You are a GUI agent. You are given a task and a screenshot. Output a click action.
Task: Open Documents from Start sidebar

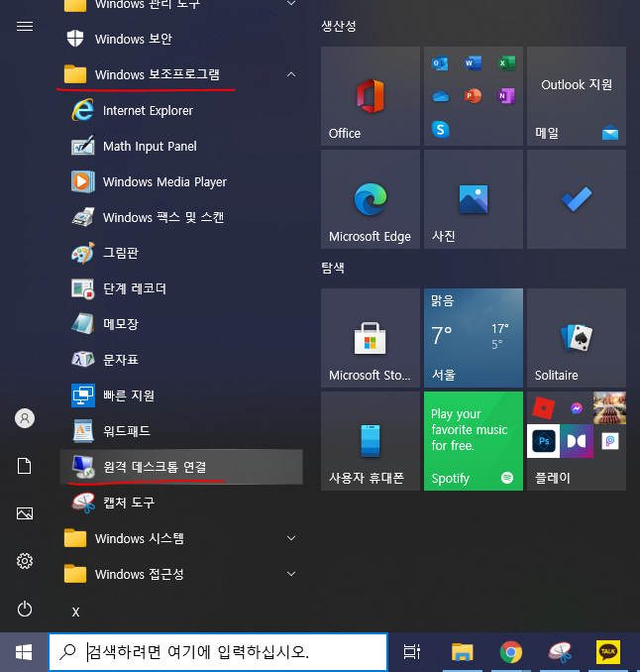click(x=25, y=466)
